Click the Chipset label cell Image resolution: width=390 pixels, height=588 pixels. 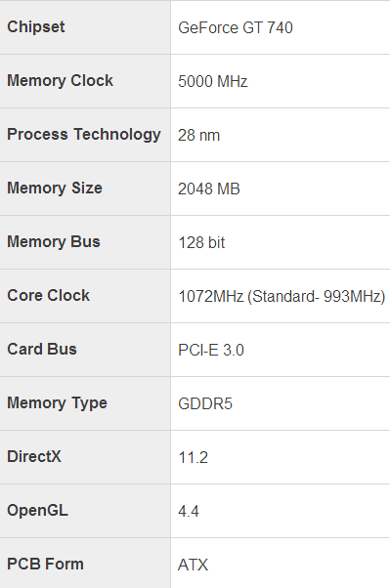point(85,27)
